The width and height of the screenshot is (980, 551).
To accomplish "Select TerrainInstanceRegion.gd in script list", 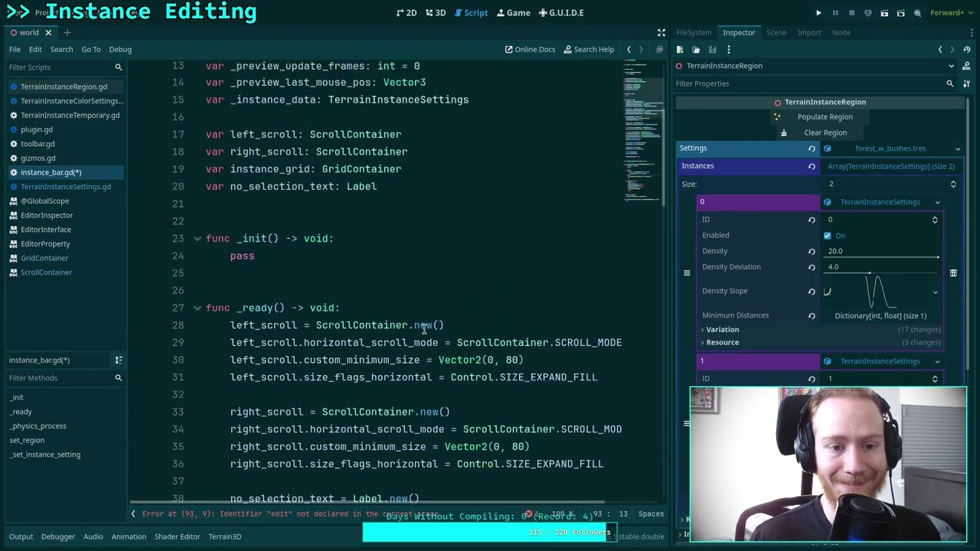I will [64, 86].
